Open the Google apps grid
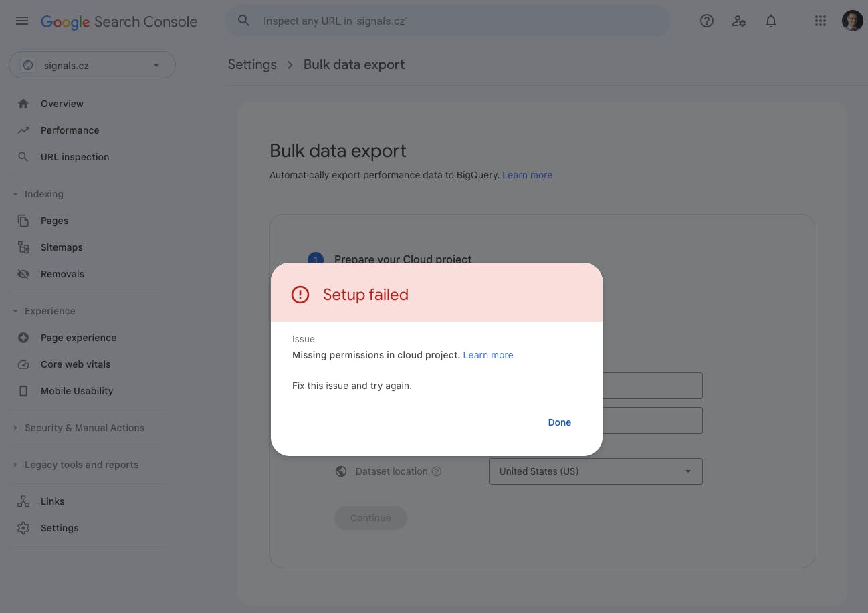This screenshot has width=868, height=613. pos(821,21)
